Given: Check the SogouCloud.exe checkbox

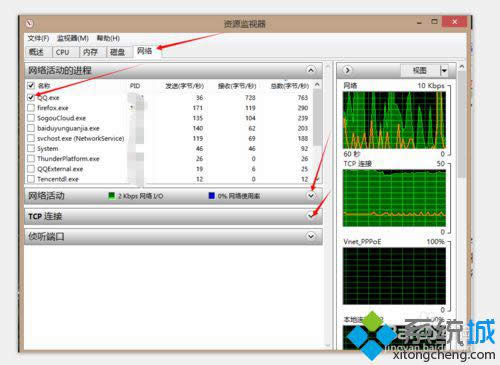Looking at the screenshot, I should point(31,118).
